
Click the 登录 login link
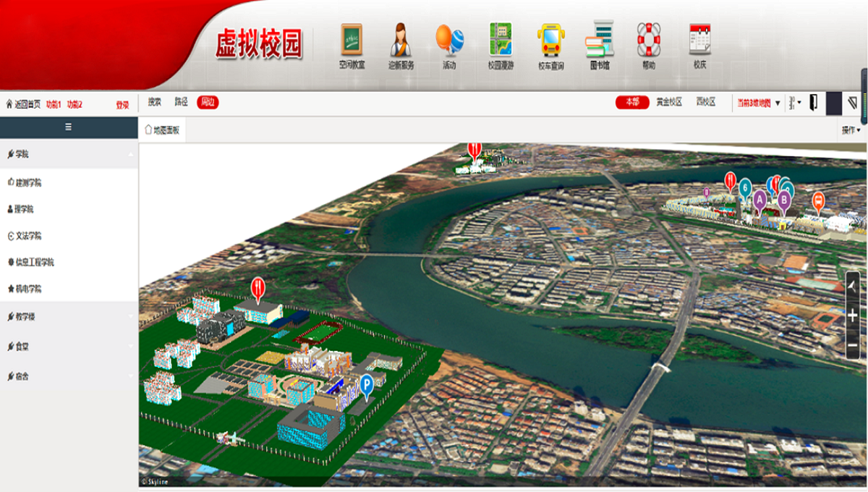(x=122, y=105)
